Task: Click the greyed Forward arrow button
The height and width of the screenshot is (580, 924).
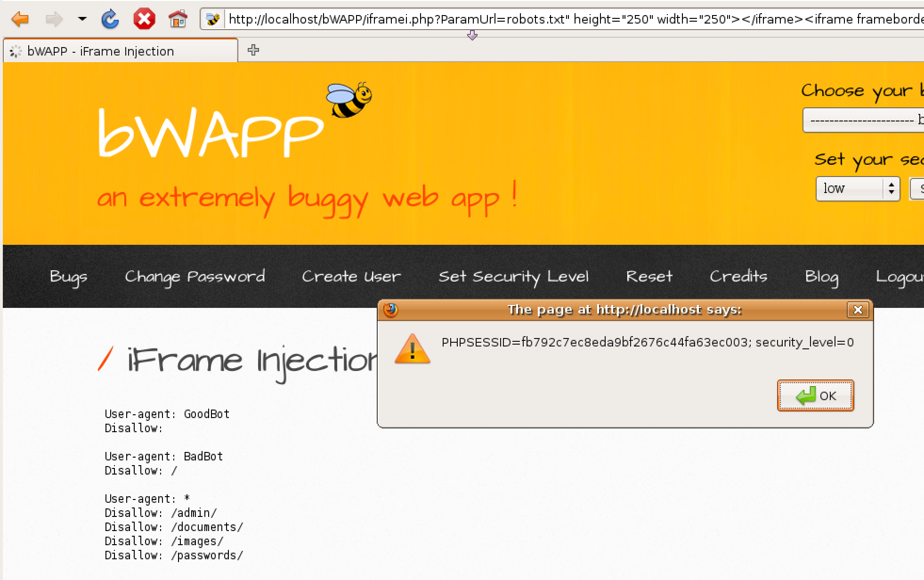Action: pos(54,19)
